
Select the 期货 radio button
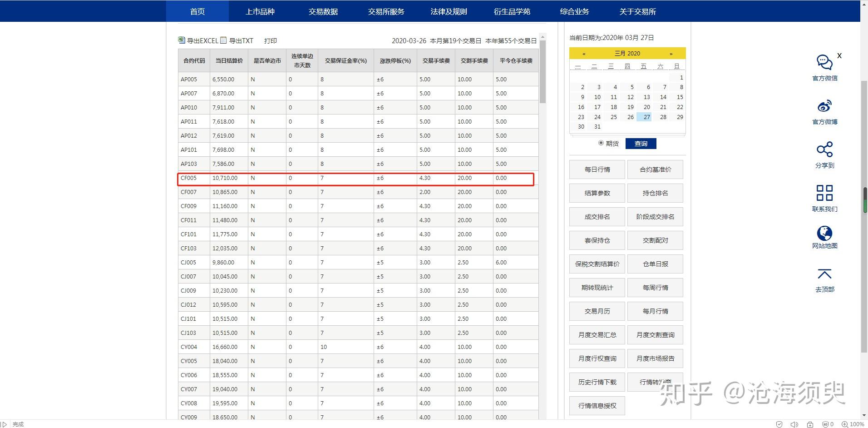(x=601, y=143)
